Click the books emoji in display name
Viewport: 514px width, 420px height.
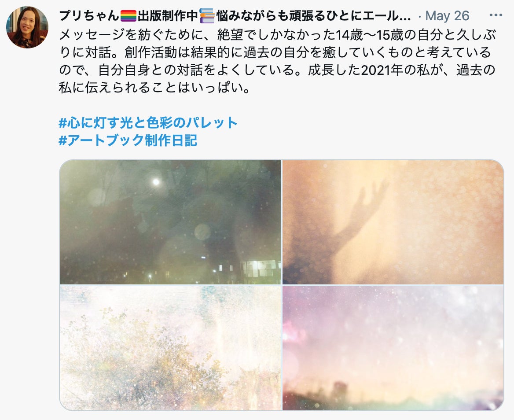tap(207, 15)
